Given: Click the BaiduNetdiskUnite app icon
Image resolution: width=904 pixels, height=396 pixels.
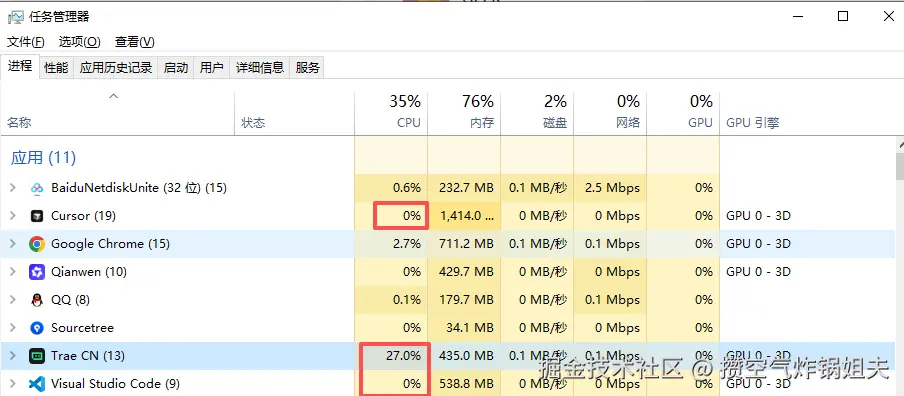Looking at the screenshot, I should 36,188.
